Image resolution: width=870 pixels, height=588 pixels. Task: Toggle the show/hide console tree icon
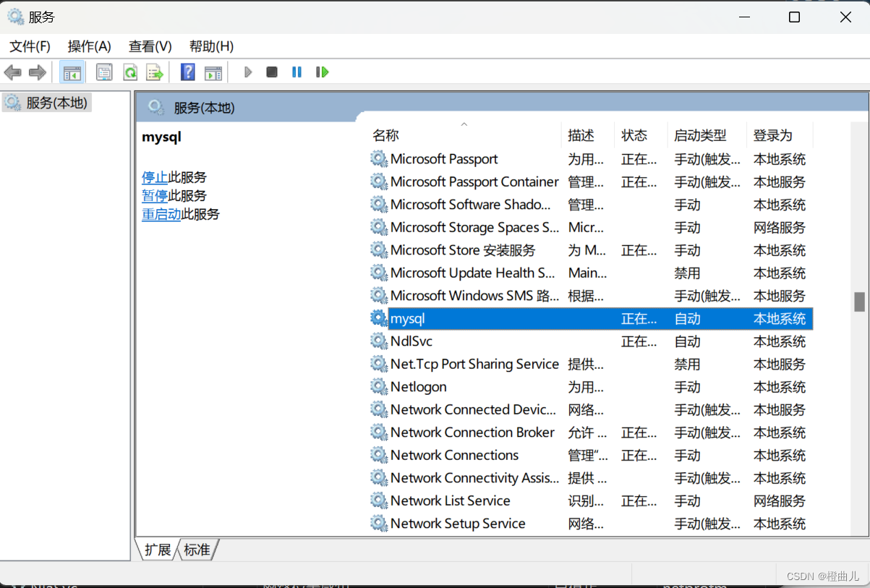click(x=72, y=72)
